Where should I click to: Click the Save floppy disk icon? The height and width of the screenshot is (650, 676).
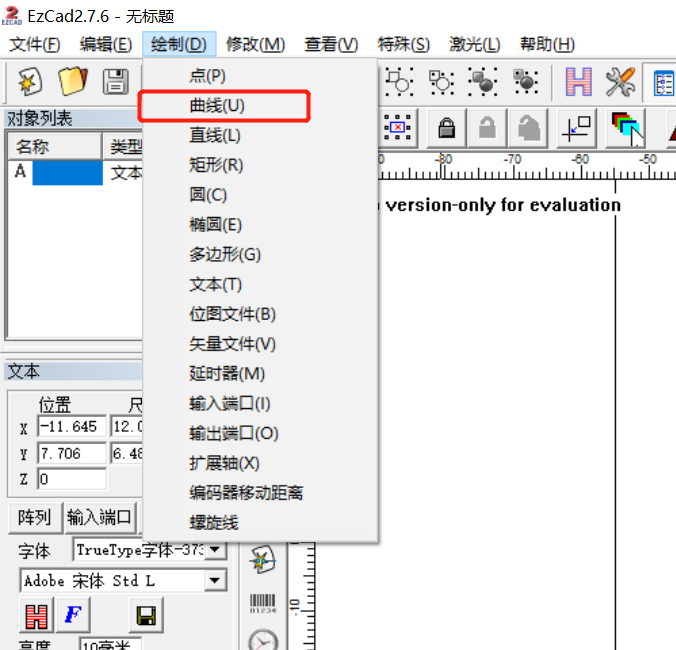click(116, 81)
